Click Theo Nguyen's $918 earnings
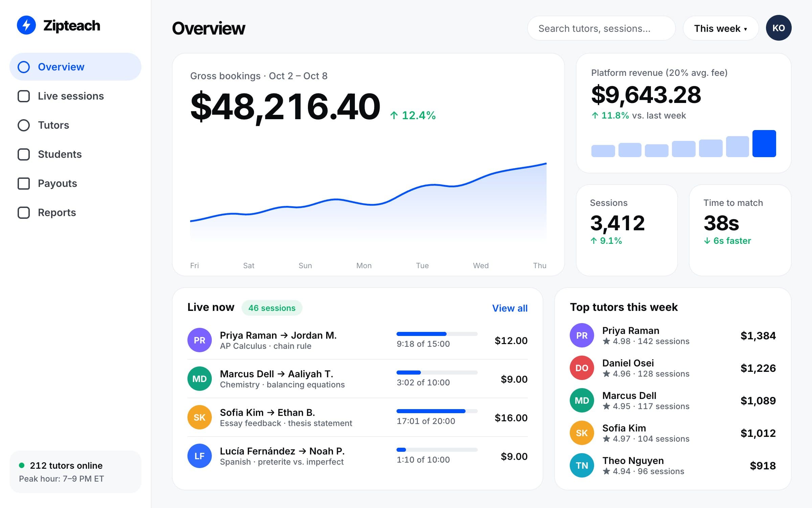This screenshot has width=812, height=508. pyautogui.click(x=763, y=466)
